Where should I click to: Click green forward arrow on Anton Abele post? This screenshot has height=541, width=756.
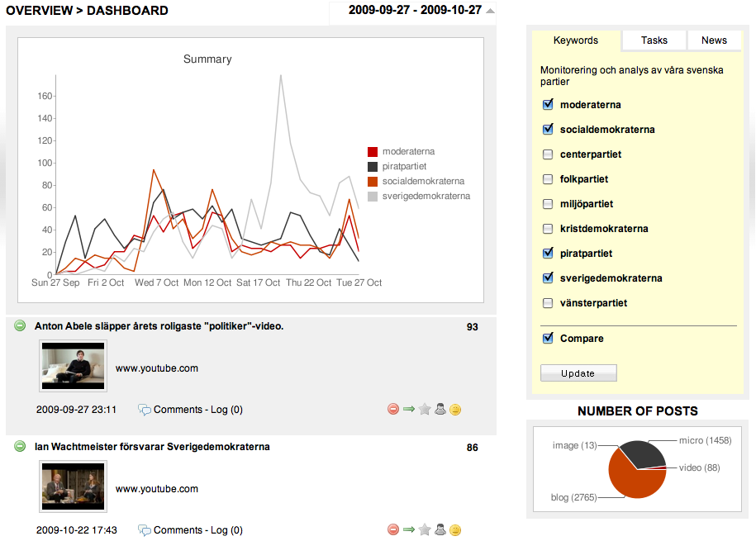(409, 409)
